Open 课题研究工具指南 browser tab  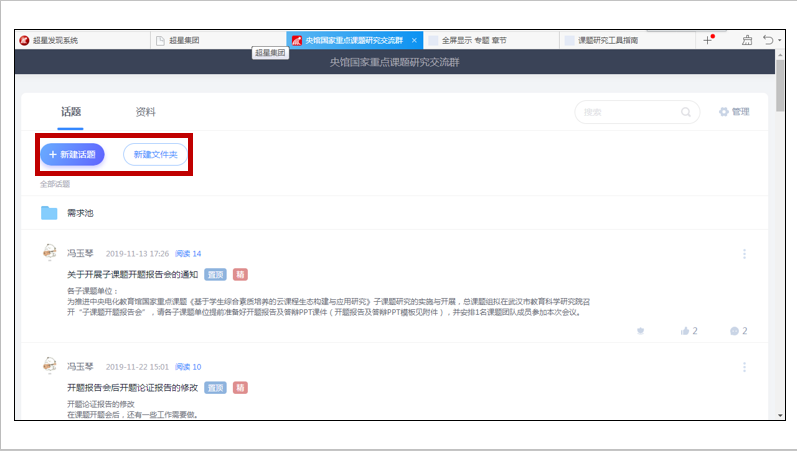click(x=627, y=40)
